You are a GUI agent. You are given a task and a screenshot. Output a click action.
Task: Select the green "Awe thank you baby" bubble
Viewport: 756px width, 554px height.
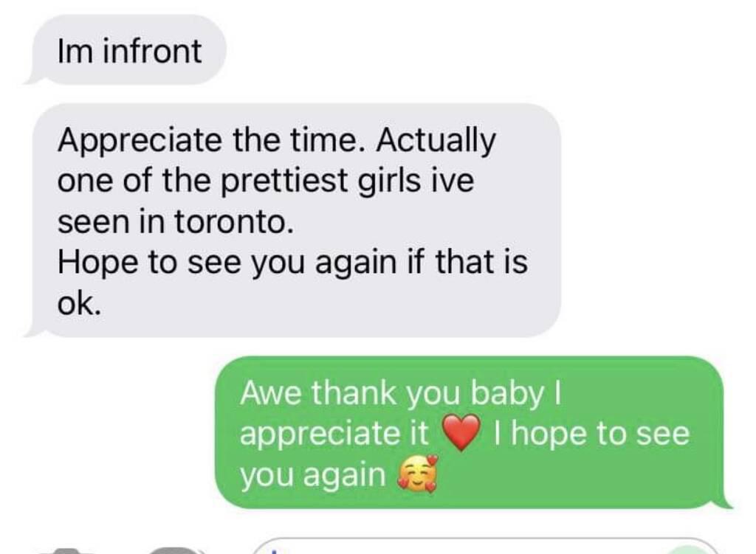pyautogui.click(x=473, y=432)
